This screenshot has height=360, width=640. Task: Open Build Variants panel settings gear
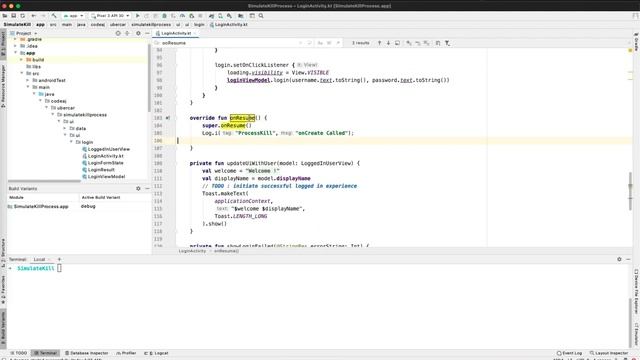click(138, 189)
